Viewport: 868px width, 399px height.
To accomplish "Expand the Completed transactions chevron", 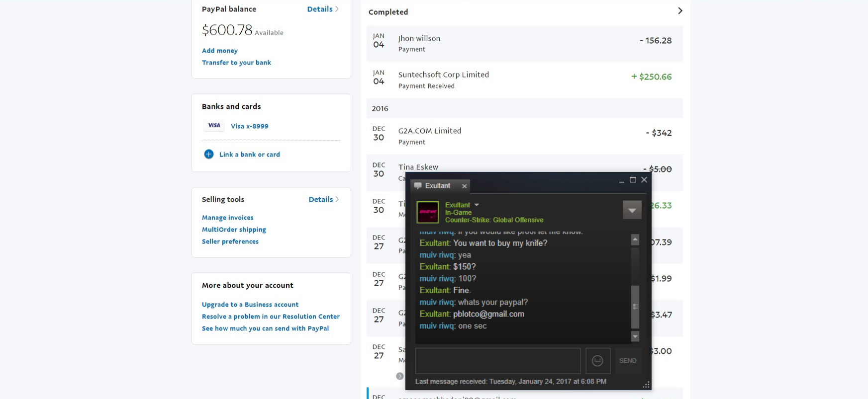I will [x=680, y=11].
